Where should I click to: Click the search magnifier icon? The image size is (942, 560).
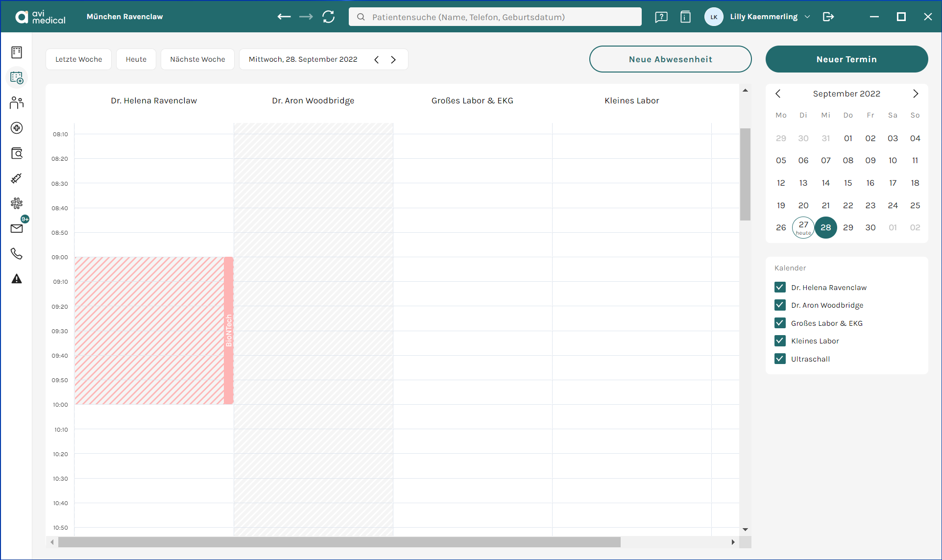(361, 17)
